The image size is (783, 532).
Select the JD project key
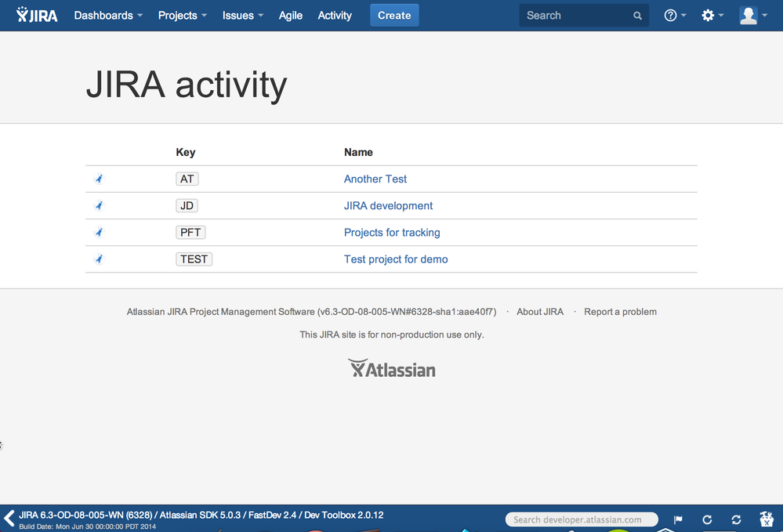(x=187, y=205)
